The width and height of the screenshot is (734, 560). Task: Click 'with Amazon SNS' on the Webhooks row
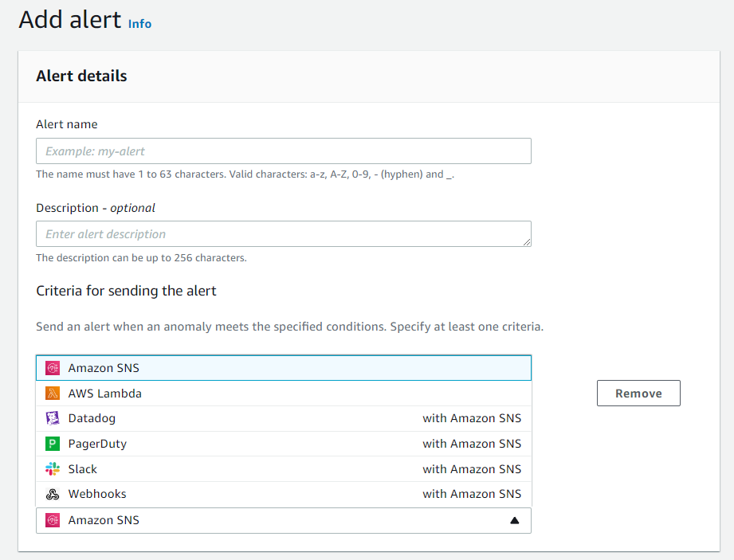[x=472, y=494]
